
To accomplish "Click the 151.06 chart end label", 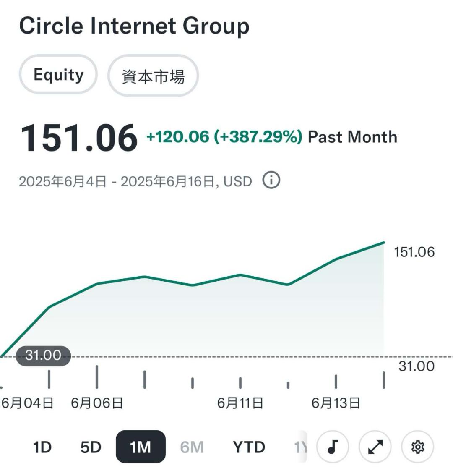I will coord(414,252).
